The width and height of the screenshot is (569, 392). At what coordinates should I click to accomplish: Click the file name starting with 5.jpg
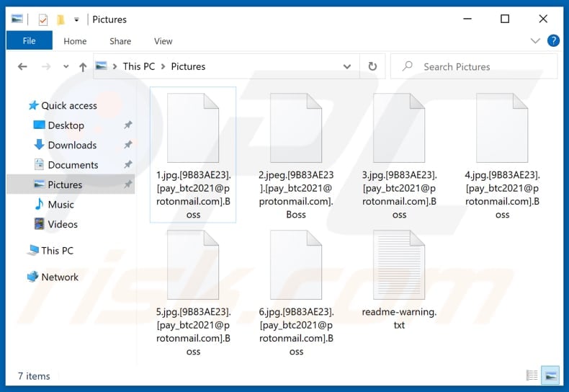click(193, 331)
